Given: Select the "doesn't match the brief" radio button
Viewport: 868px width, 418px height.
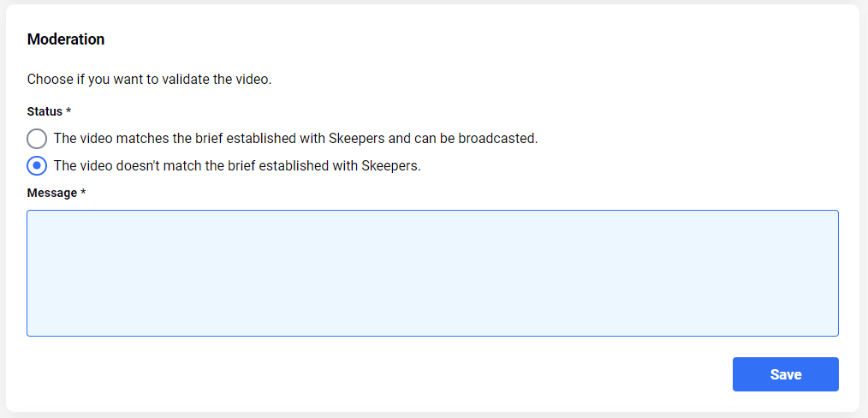Looking at the screenshot, I should click(x=37, y=165).
